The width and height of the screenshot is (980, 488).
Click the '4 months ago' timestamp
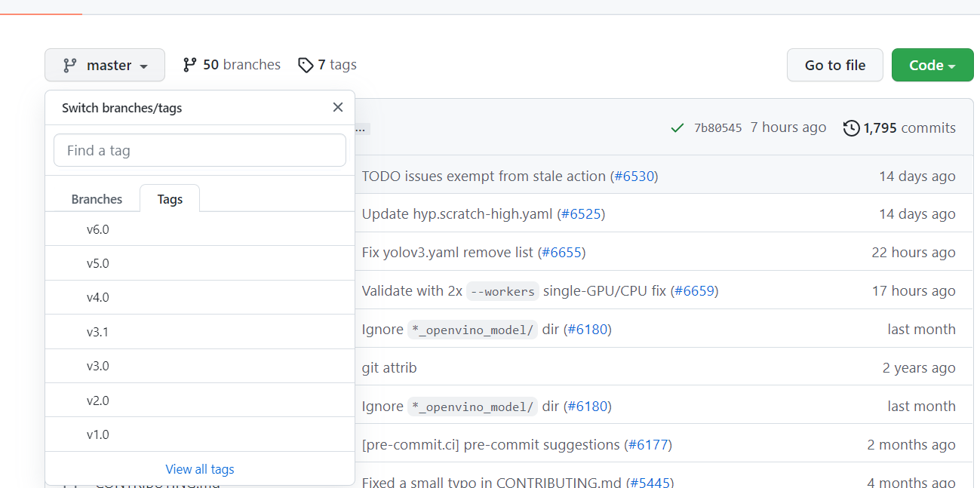tap(911, 483)
